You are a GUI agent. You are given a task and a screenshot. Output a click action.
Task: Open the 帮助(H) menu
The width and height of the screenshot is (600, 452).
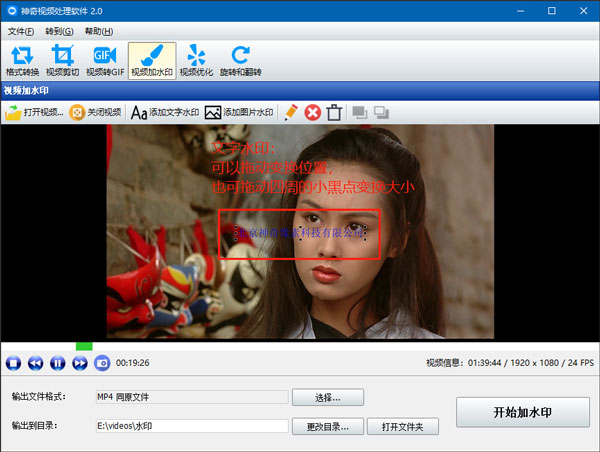point(99,31)
